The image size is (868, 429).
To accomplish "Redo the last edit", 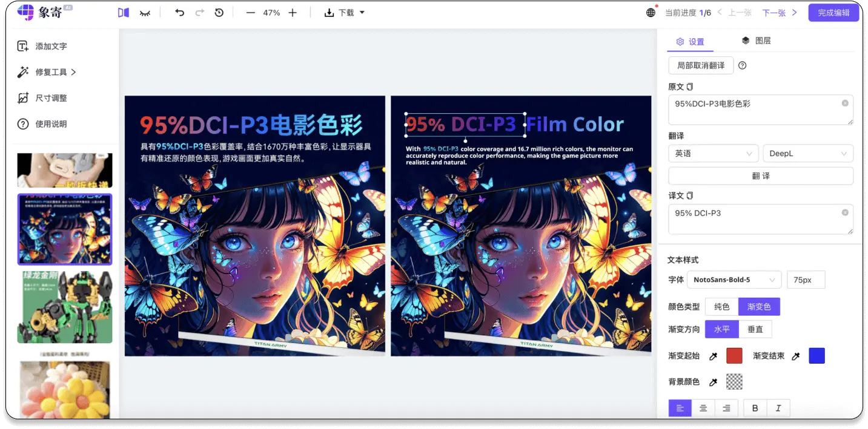I will click(x=199, y=13).
